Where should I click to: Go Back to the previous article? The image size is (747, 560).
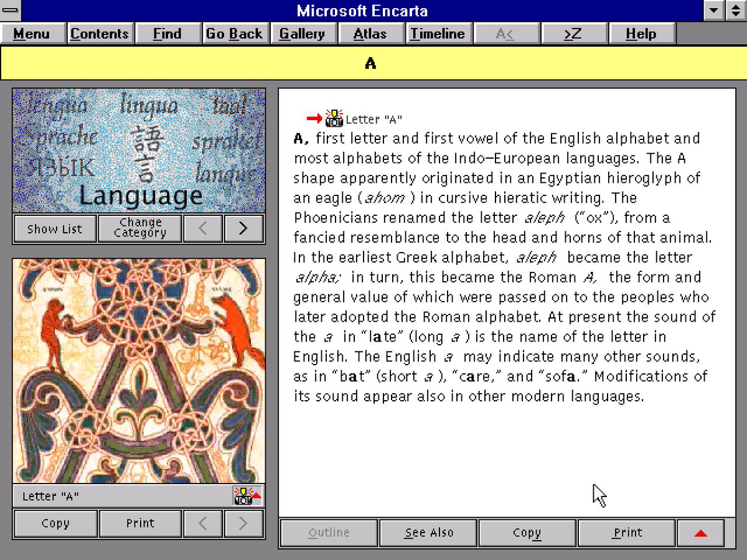[x=235, y=34]
